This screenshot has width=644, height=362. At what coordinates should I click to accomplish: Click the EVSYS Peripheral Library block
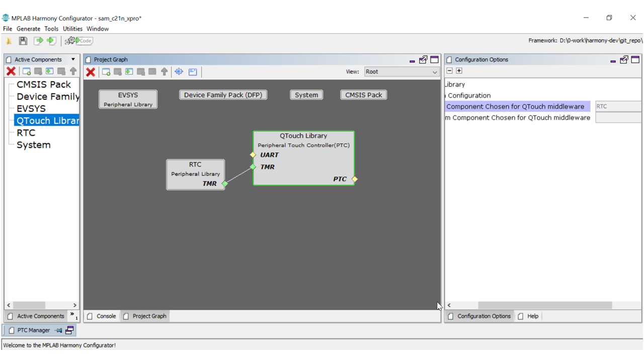click(128, 99)
